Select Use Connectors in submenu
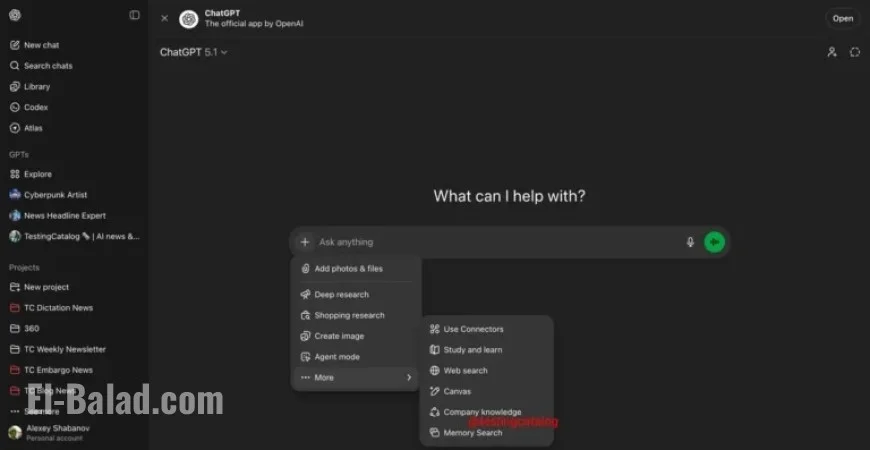This screenshot has height=450, width=870. [487, 329]
